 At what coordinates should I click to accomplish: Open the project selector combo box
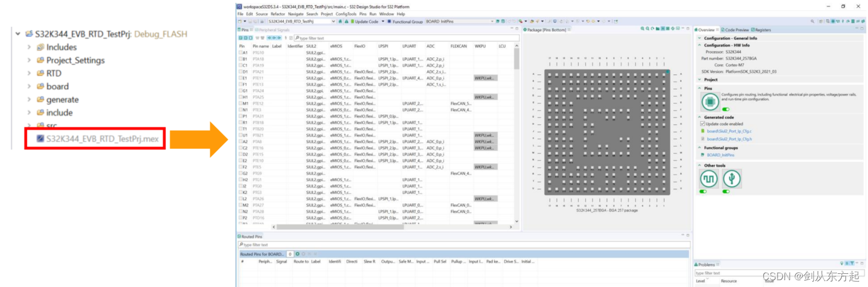point(302,22)
